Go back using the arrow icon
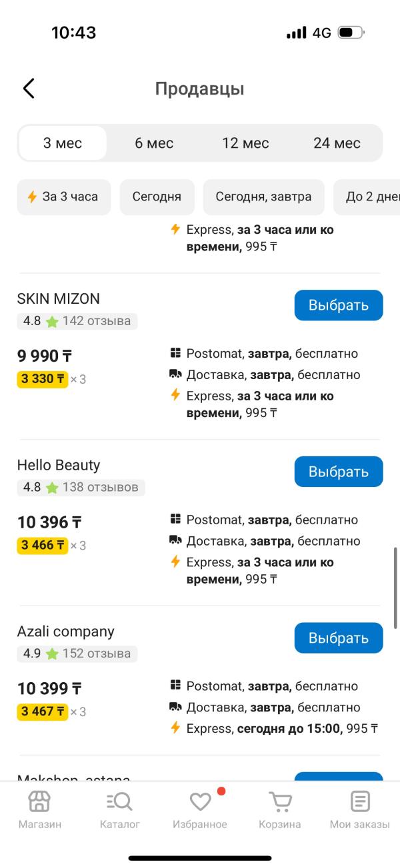 (x=28, y=89)
